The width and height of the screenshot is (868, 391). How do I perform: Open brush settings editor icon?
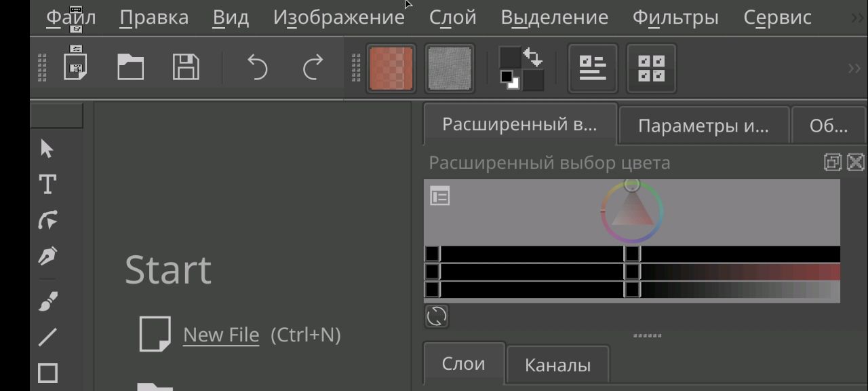point(593,68)
